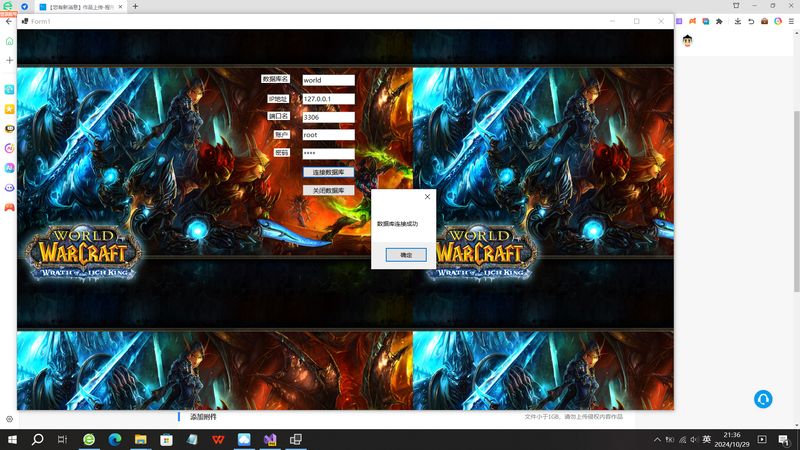Click the 数据库名 label
This screenshot has width=800, height=450.
coord(276,79)
